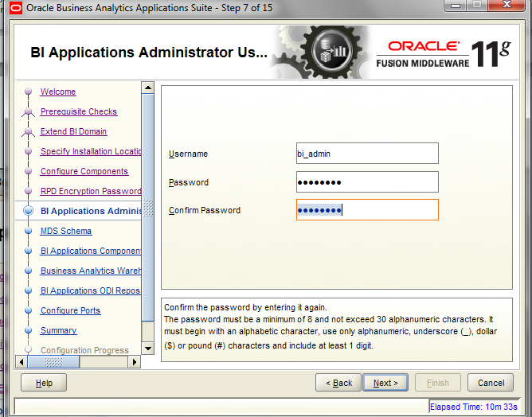532x417 pixels.
Task: Cancel the installation wizard
Action: click(491, 383)
